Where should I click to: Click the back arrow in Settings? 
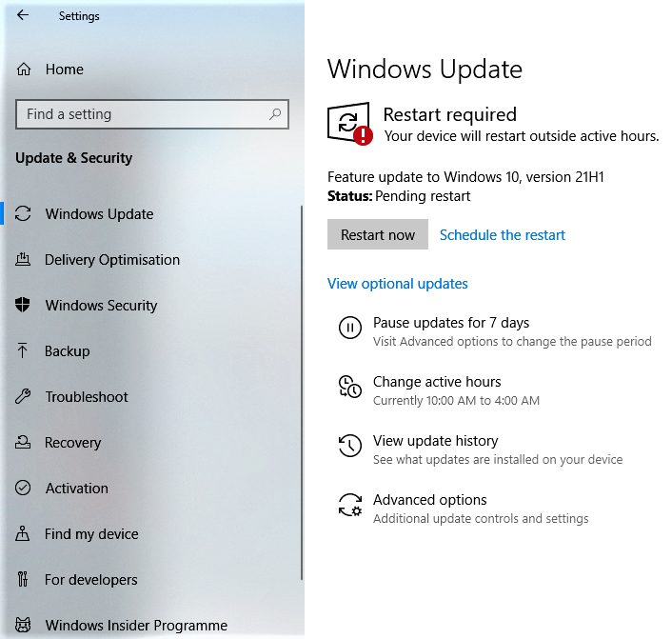coord(23,15)
